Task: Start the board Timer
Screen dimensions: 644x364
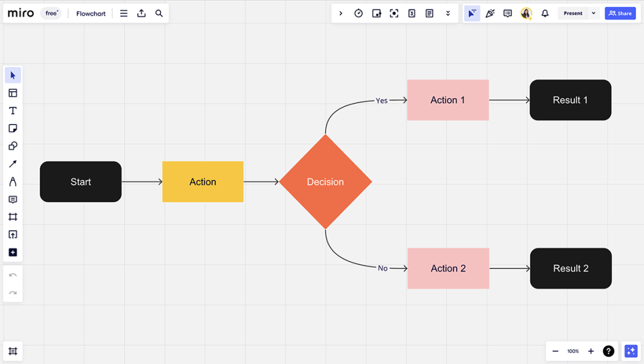Action: click(358, 13)
